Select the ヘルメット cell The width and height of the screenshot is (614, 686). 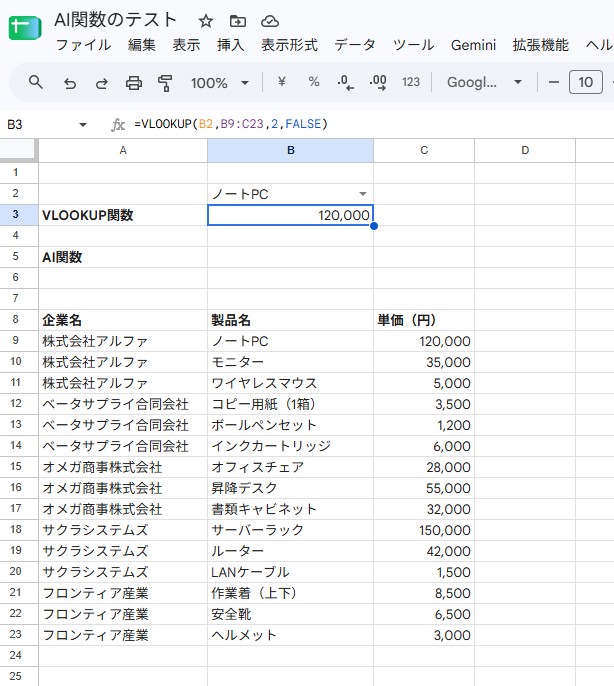(x=291, y=635)
